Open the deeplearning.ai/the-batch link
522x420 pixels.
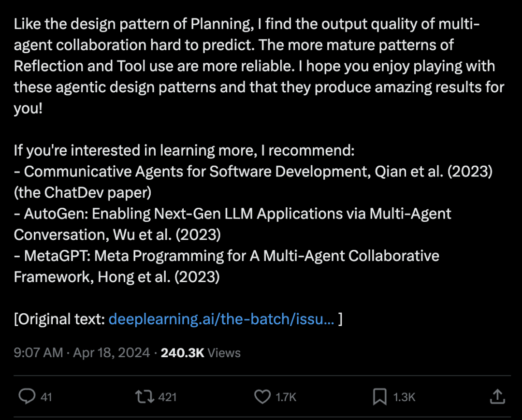point(221,319)
